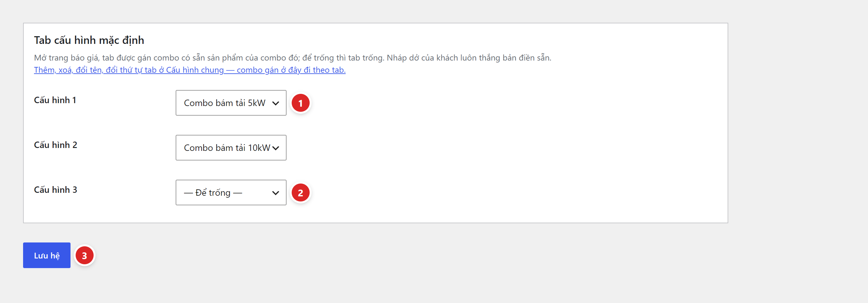Click the description starting Mở trang báo giá
The image size is (868, 303).
[x=292, y=58]
